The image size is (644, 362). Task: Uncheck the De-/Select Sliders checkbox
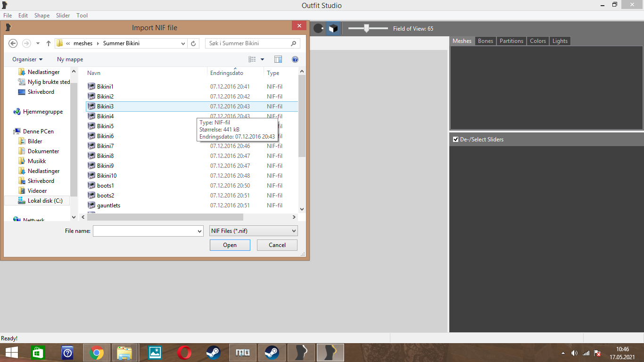click(x=456, y=140)
